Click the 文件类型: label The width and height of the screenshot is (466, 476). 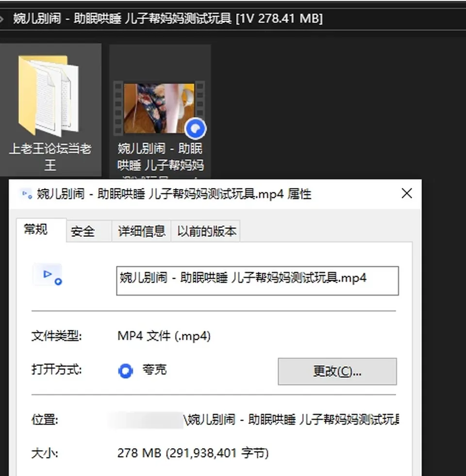(x=56, y=336)
